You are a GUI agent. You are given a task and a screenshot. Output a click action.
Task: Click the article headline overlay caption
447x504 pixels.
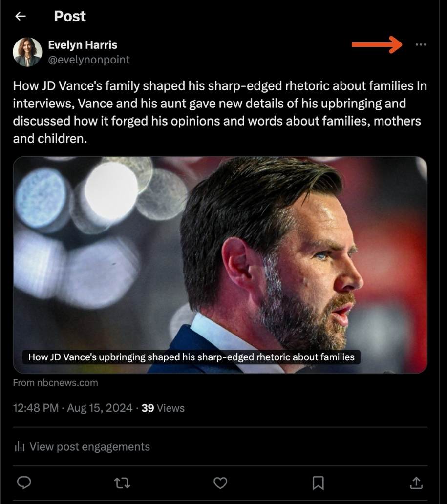[192, 357]
